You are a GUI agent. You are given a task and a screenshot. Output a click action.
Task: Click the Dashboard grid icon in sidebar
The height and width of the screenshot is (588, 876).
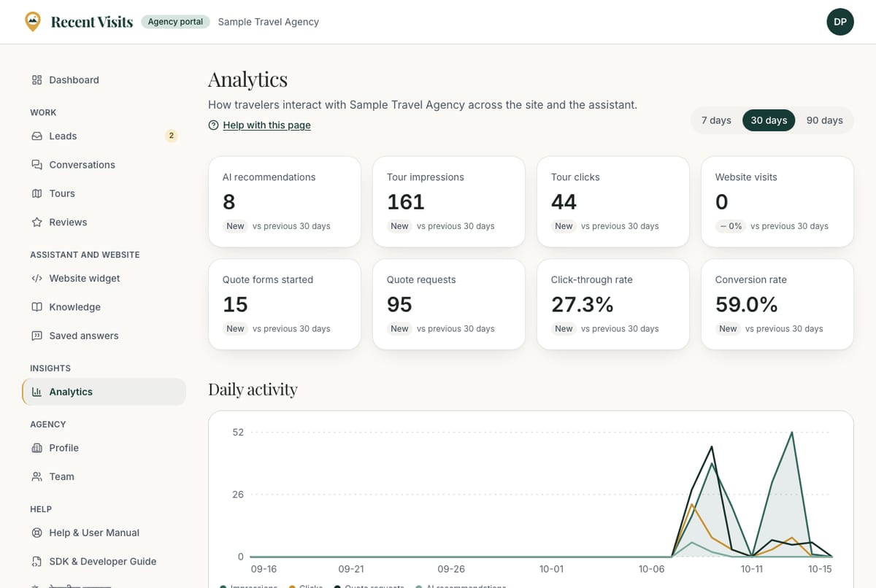[36, 80]
